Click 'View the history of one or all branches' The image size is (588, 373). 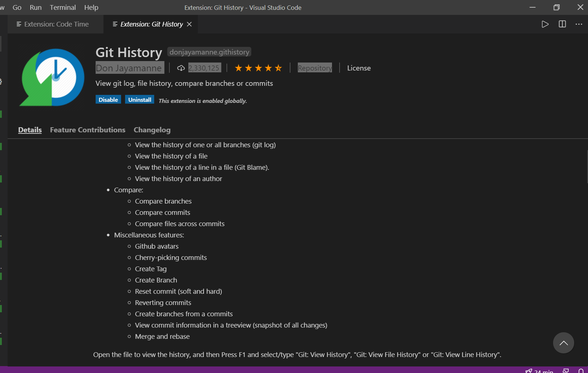click(x=205, y=145)
